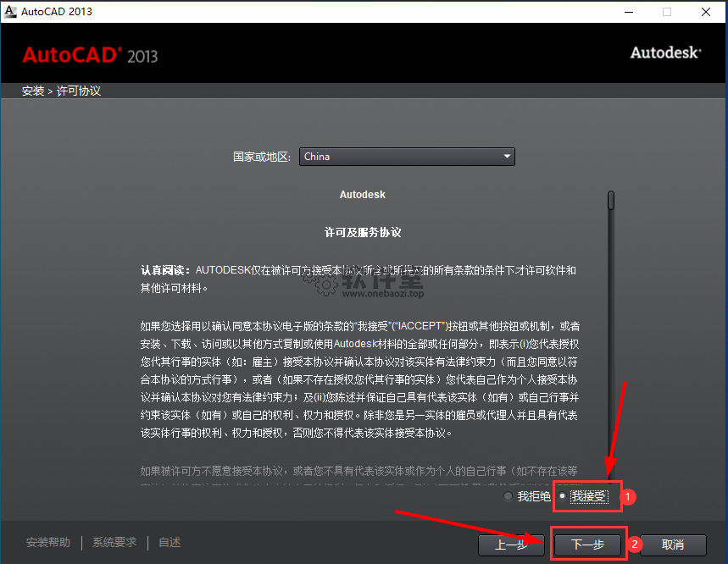Image resolution: width=728 pixels, height=564 pixels.
Task: Click the Autodesk heading above the agreement
Action: 363,195
